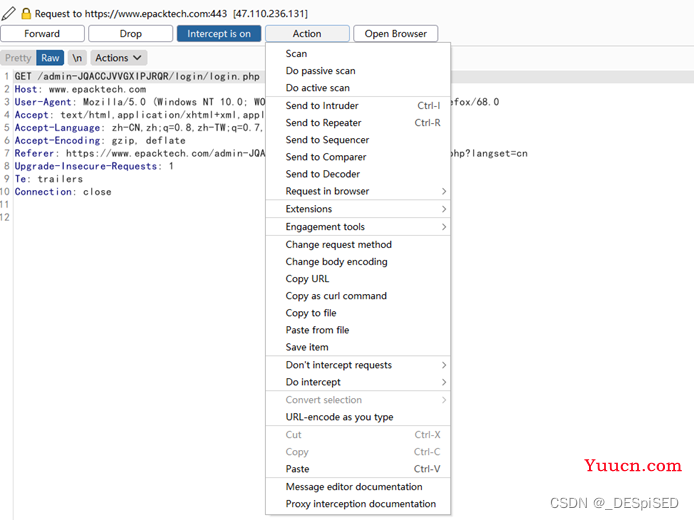Screen dimensions: 694x520
Task: Switch to the Raw view tab
Action: click(50, 58)
